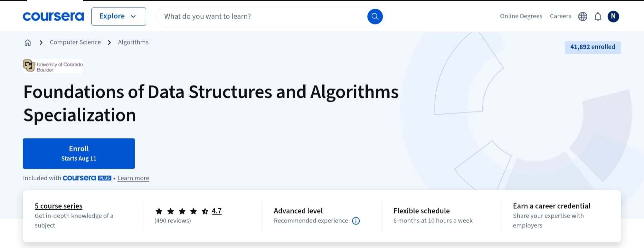The image size is (644, 248).
Task: Click the magnifying glass search icon
Action: click(374, 16)
